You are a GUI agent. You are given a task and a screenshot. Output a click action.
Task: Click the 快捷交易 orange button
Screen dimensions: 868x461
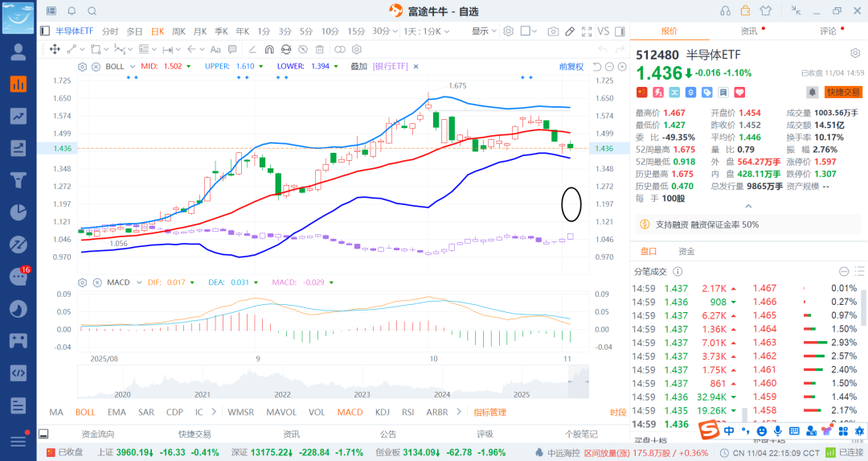click(x=843, y=93)
